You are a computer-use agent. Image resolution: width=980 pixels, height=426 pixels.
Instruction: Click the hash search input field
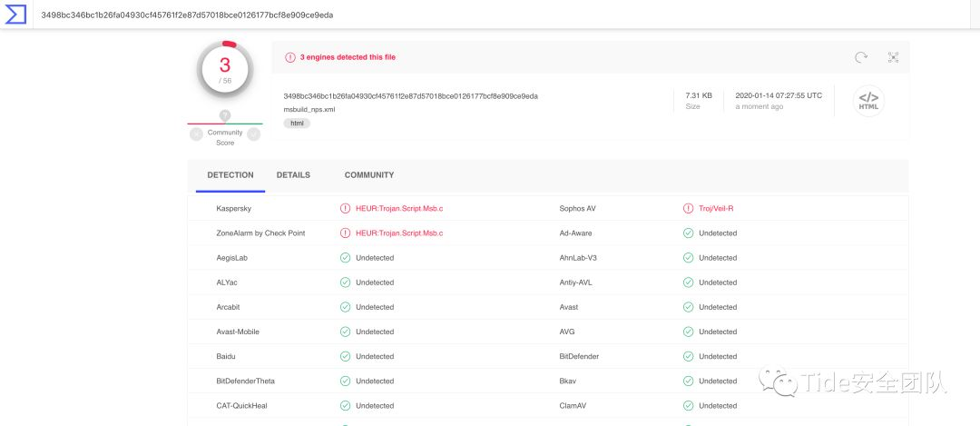454,15
